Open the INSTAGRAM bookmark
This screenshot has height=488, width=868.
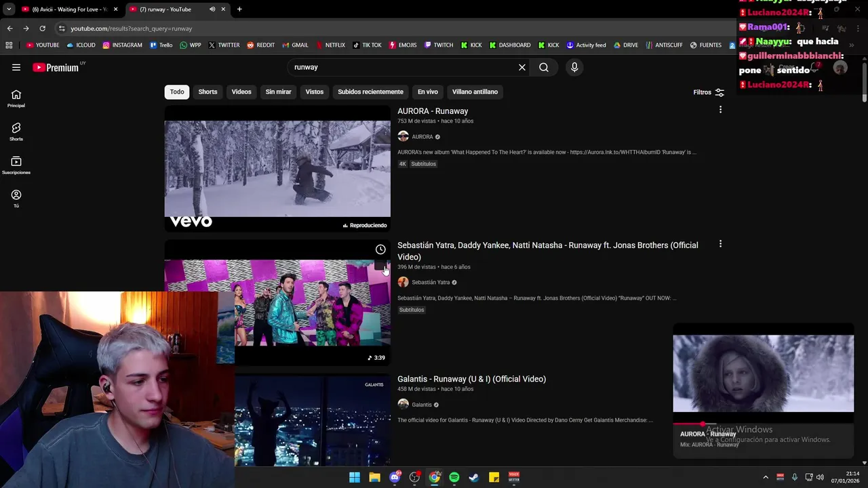[x=123, y=45]
